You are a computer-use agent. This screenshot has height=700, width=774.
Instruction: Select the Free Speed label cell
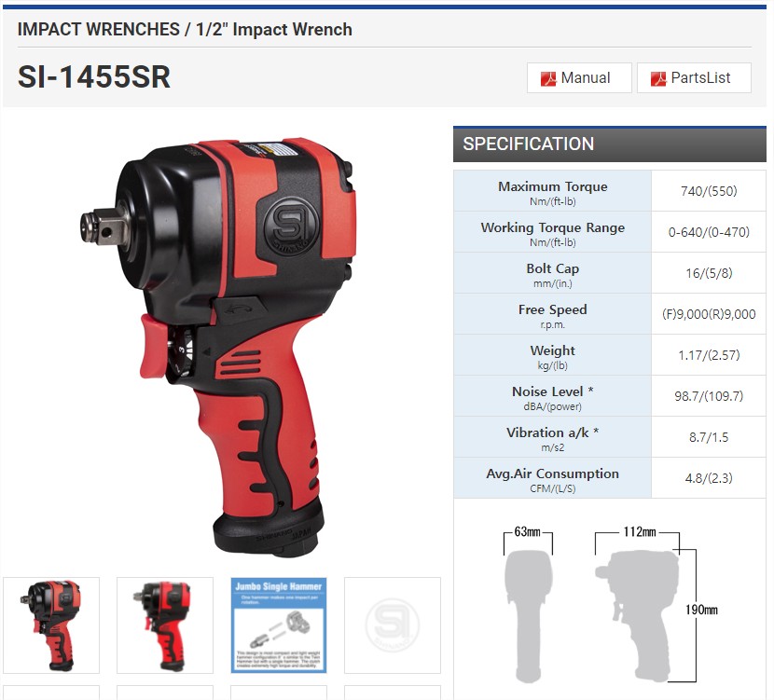point(552,314)
